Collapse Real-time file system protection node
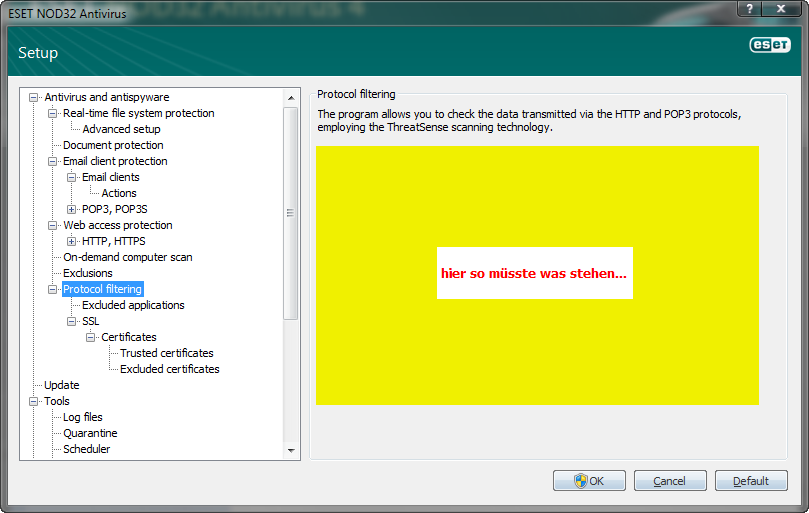 [52, 114]
